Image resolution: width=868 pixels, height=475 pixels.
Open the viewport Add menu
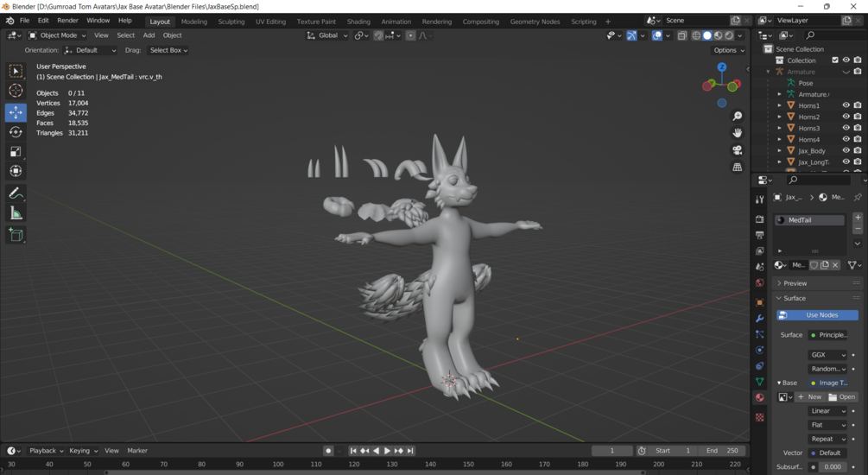coord(149,35)
